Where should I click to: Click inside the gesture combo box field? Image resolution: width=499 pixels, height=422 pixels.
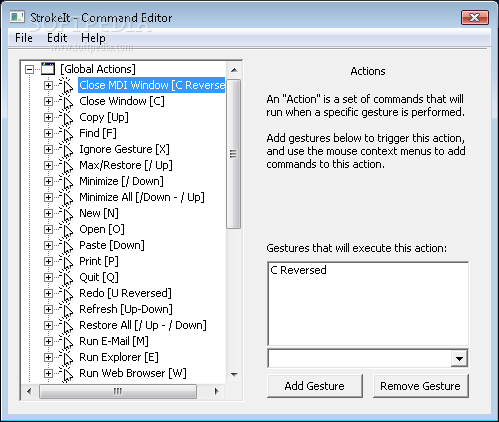tap(360, 358)
